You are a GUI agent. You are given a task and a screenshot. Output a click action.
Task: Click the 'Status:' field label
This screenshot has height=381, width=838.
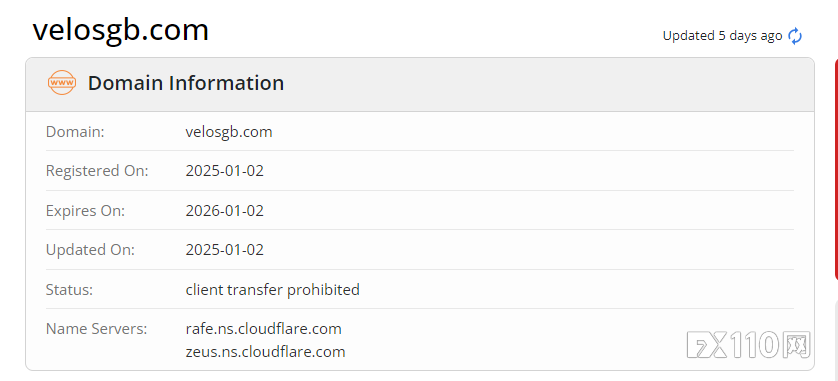point(69,290)
